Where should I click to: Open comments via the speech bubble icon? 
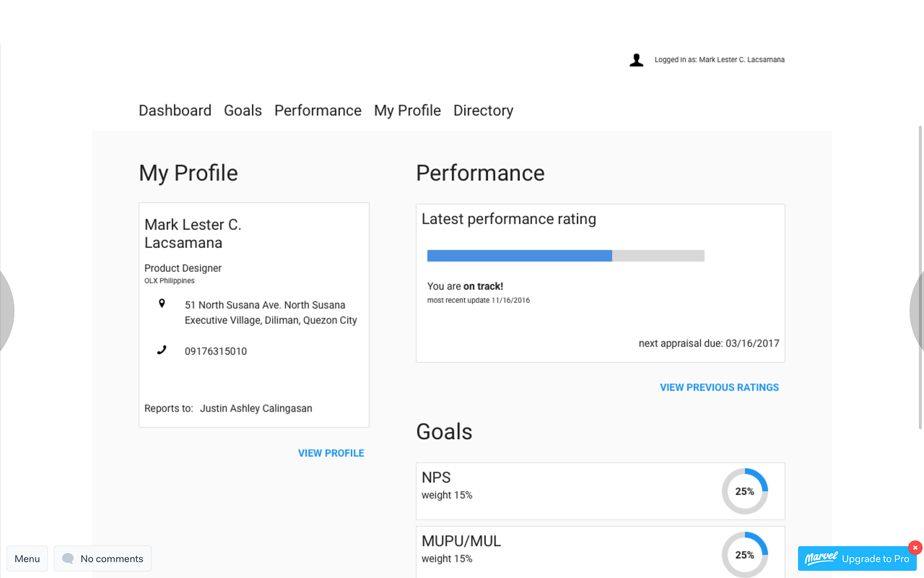tap(68, 558)
